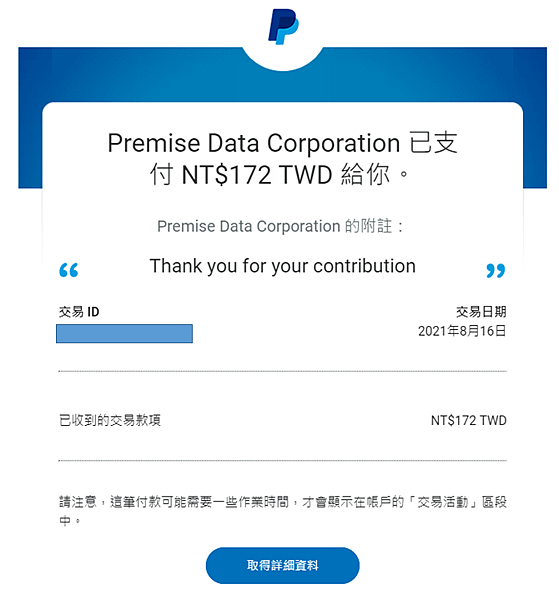Click the dotted divider below the transaction ID
Image resolution: width=559 pixels, height=600 pixels.
(282, 371)
